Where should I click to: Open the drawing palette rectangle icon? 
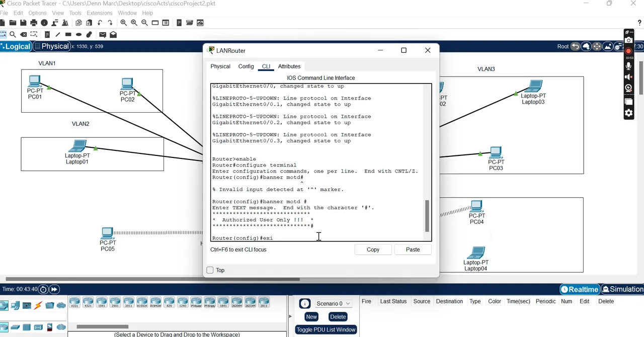(x=155, y=23)
